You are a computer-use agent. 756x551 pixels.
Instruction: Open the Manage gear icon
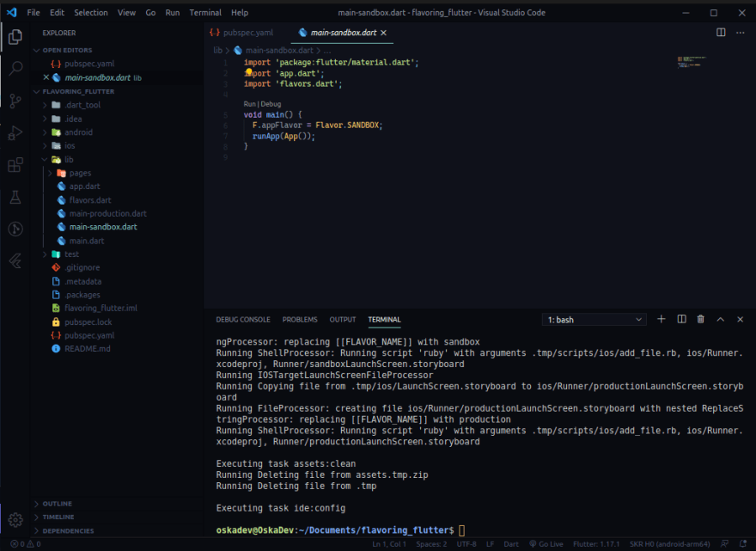point(15,520)
